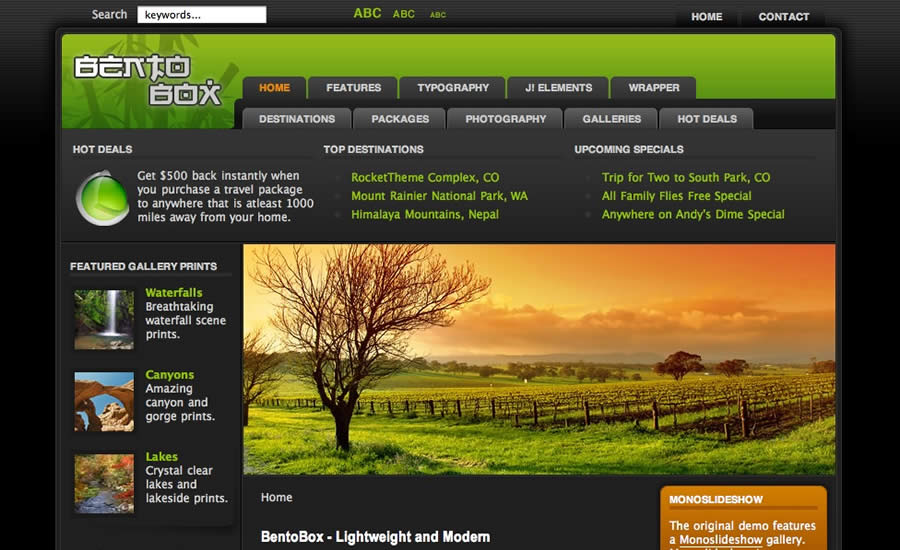Click the lake thumbnail image
This screenshot has width=900, height=550.
click(104, 483)
